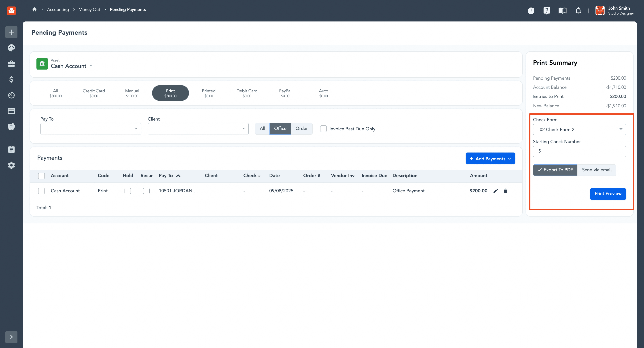Click the home icon in the breadcrumb
The height and width of the screenshot is (348, 644).
34,9
